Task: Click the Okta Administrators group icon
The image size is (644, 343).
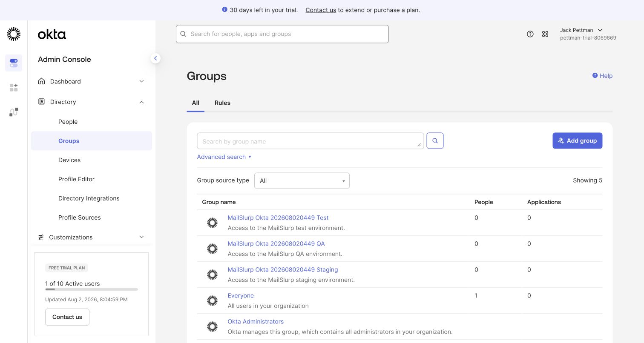Action: [x=212, y=326]
